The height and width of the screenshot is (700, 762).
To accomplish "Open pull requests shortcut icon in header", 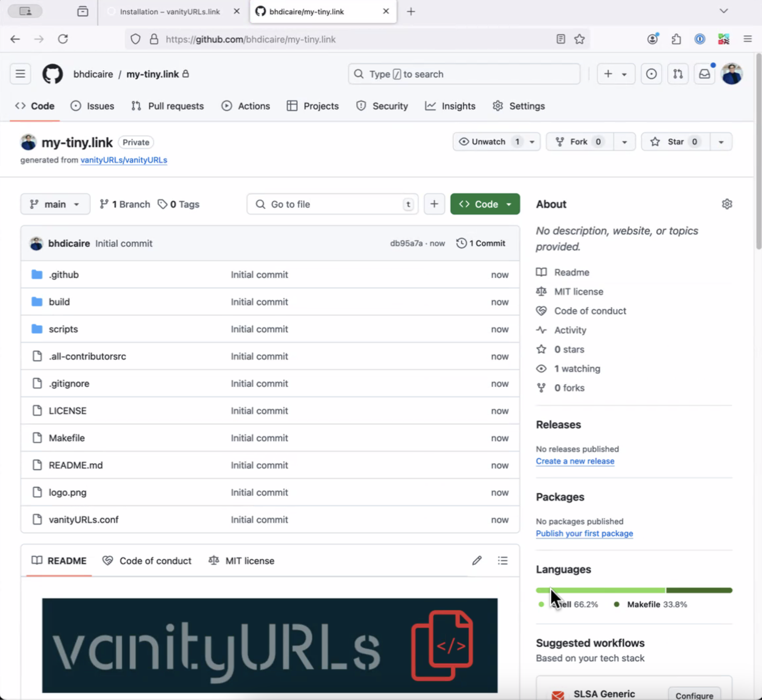I will coord(678,74).
